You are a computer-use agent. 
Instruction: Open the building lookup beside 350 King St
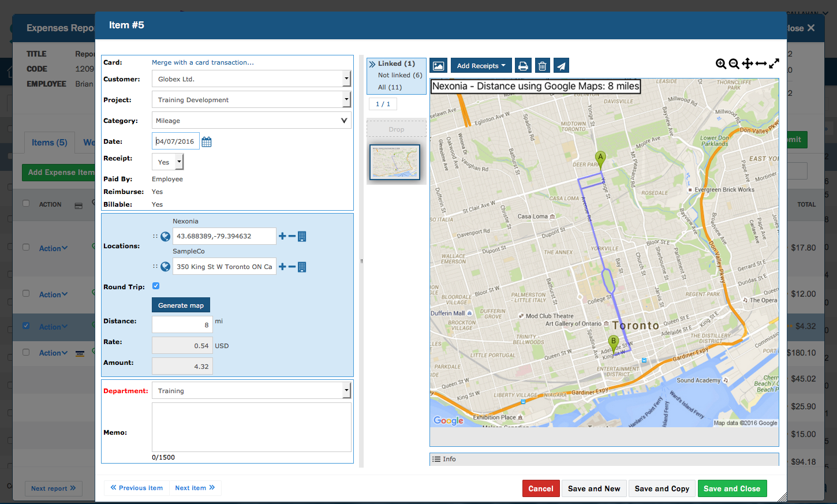pyautogui.click(x=302, y=267)
